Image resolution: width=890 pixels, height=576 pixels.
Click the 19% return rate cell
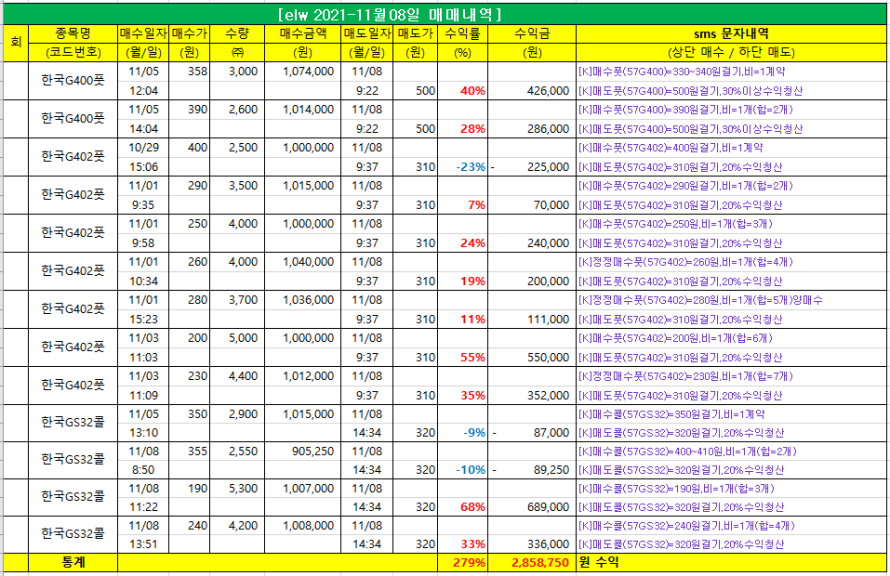463,281
